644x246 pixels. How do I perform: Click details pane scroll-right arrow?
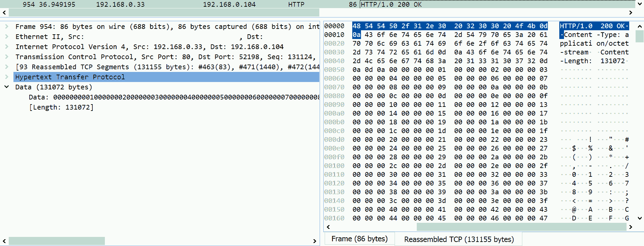click(x=315, y=241)
